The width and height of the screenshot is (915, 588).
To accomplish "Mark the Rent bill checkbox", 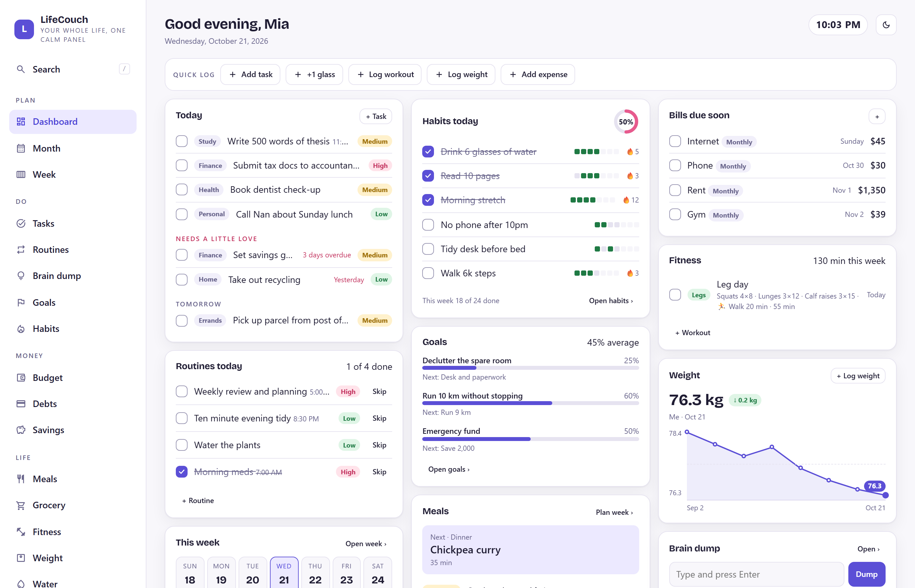I will pyautogui.click(x=675, y=190).
